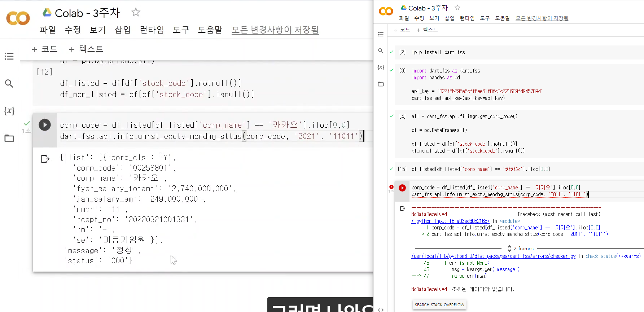The image size is (644, 312).
Task: Click 'rcept_no' value 20220321001331 in output
Action: (x=159, y=220)
